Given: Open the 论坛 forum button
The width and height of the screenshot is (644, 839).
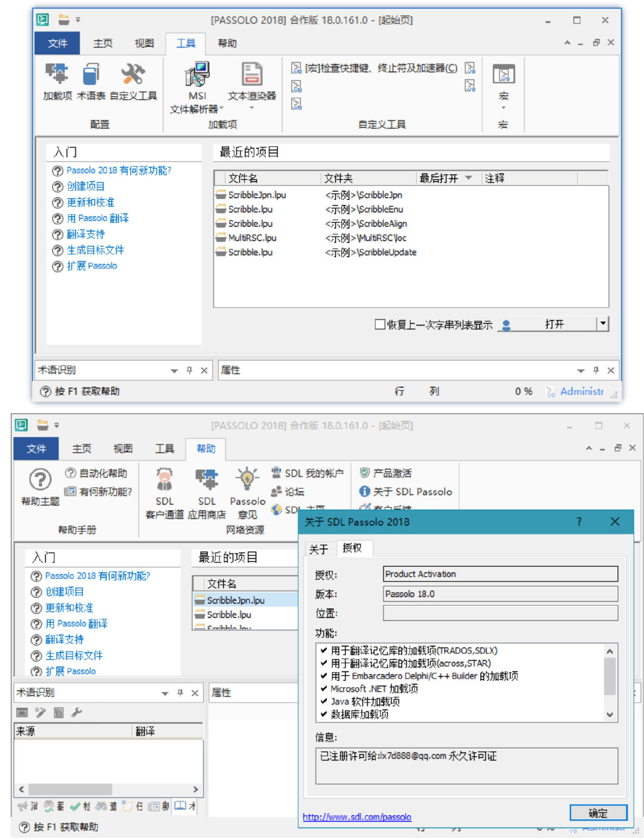Looking at the screenshot, I should pos(287,491).
